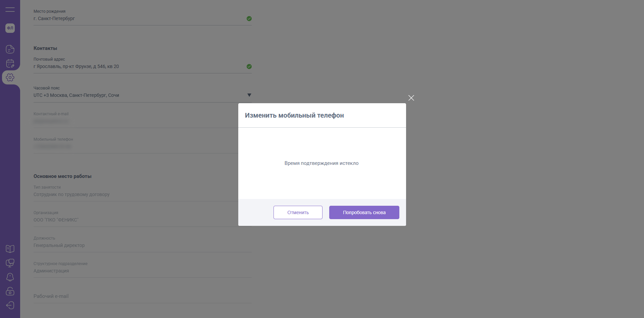Image resolution: width=644 pixels, height=318 pixels.
Task: Close the phone change dialog
Action: (x=411, y=98)
